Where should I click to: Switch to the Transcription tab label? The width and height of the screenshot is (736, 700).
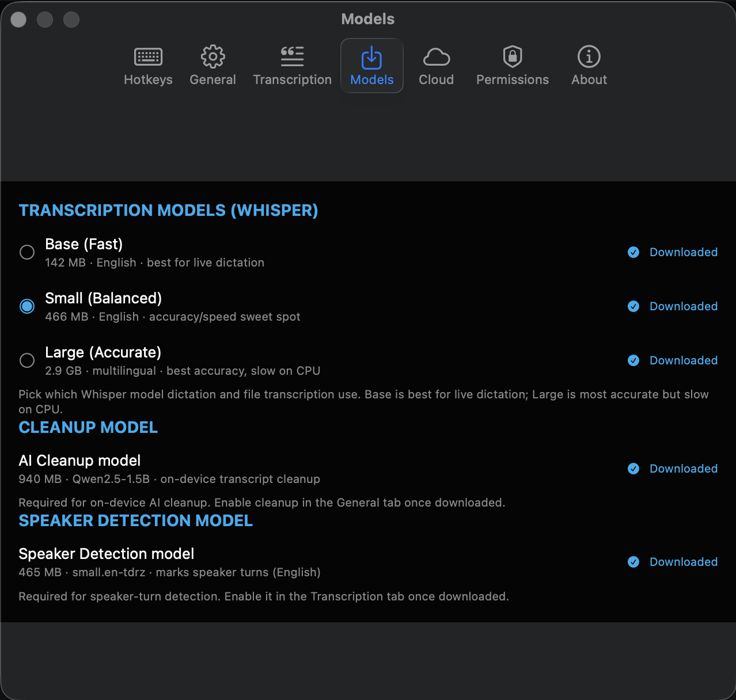[292, 79]
